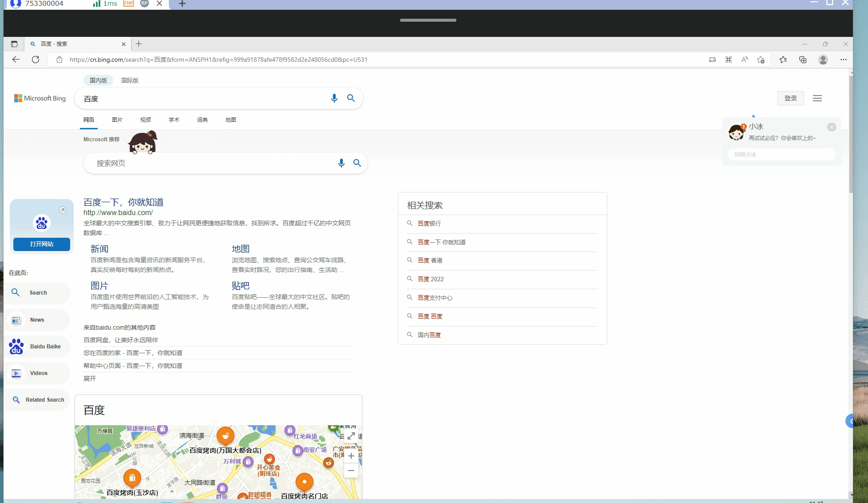The height and width of the screenshot is (503, 868).
Task: Click the page vertical scrollbar
Action: pos(851,133)
